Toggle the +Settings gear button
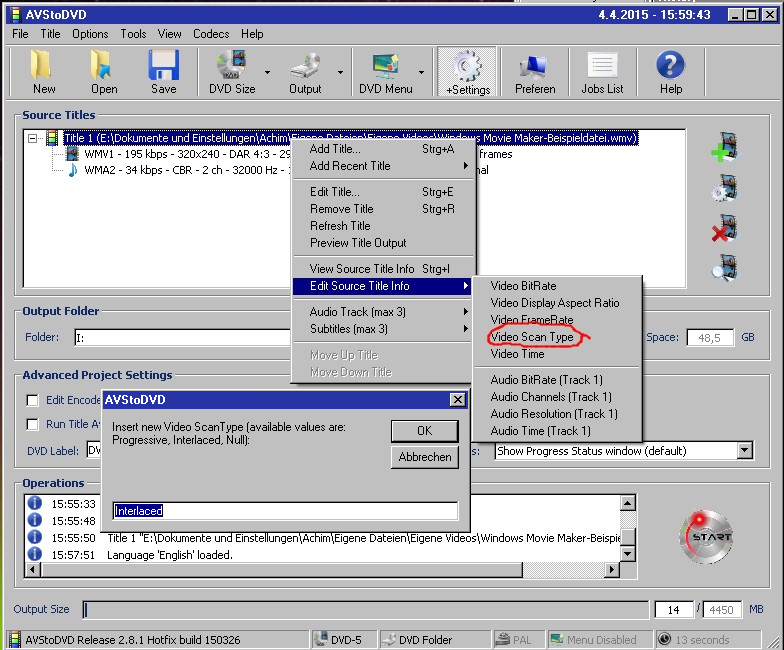Image resolution: width=784 pixels, height=650 pixels. (468, 72)
